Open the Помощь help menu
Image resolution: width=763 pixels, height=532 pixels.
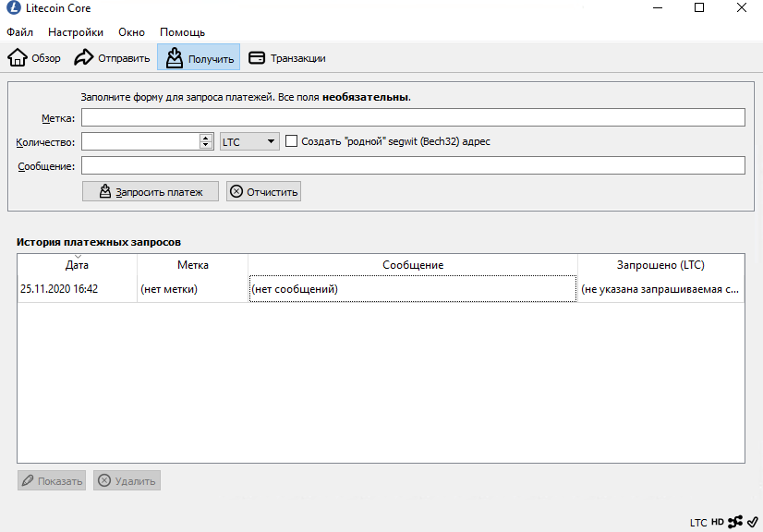pos(182,32)
